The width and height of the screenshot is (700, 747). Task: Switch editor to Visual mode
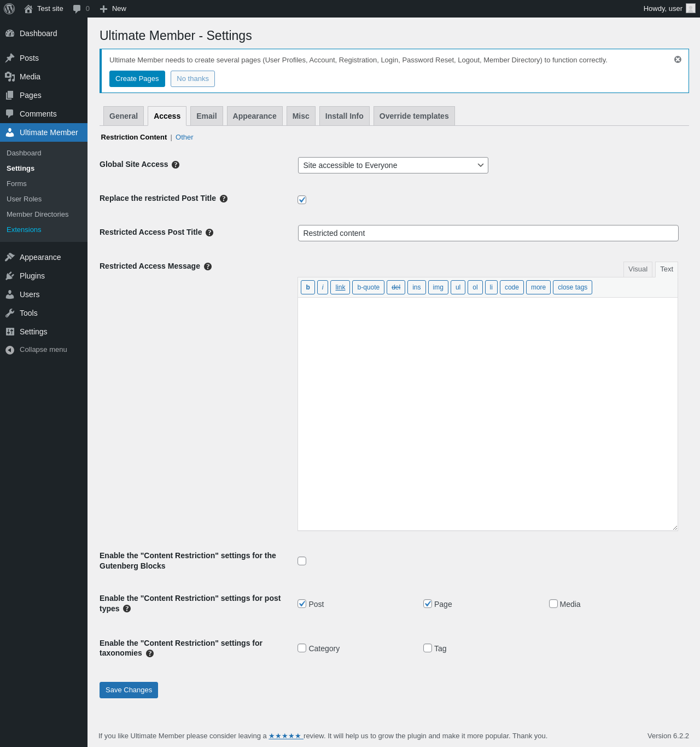point(638,269)
